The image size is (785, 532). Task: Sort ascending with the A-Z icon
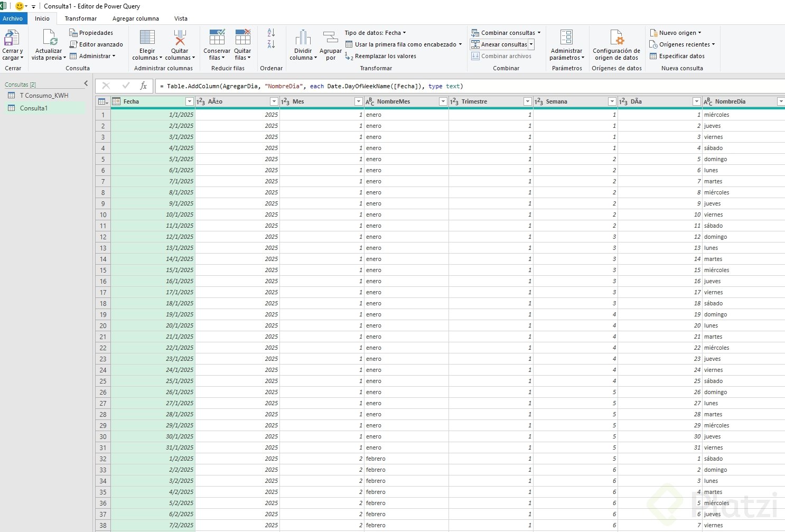[x=271, y=33]
